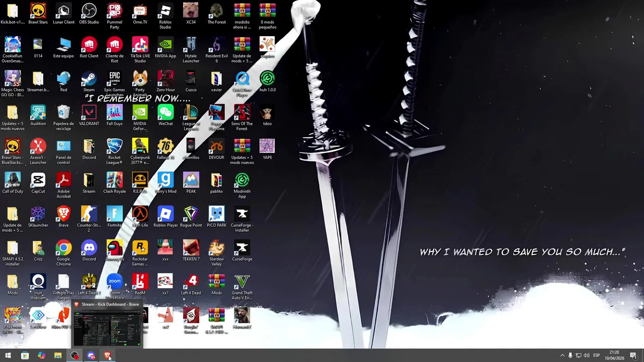Select the Google Chrome desktop icon
The height and width of the screenshot is (362, 644).
63,252
